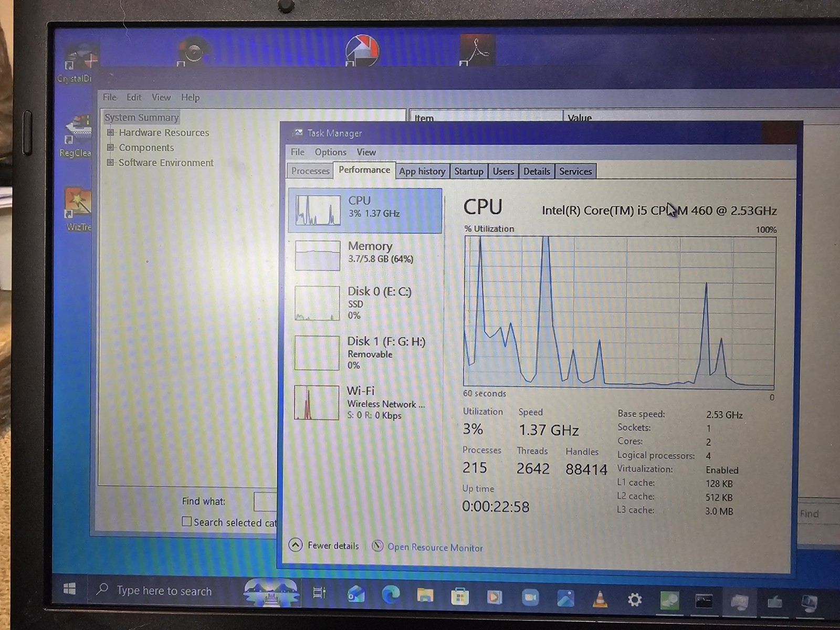Image resolution: width=840 pixels, height=630 pixels.
Task: Open Resource Monitor link
Action: (435, 547)
